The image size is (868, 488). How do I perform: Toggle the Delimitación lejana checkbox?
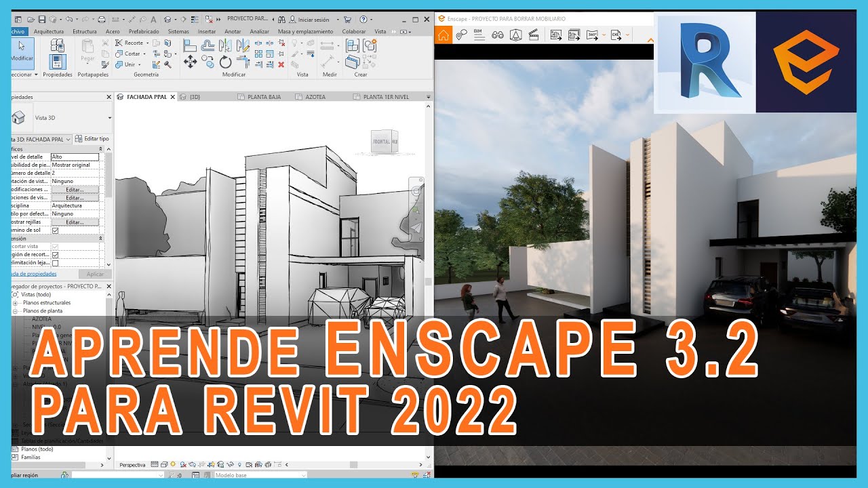tap(56, 263)
